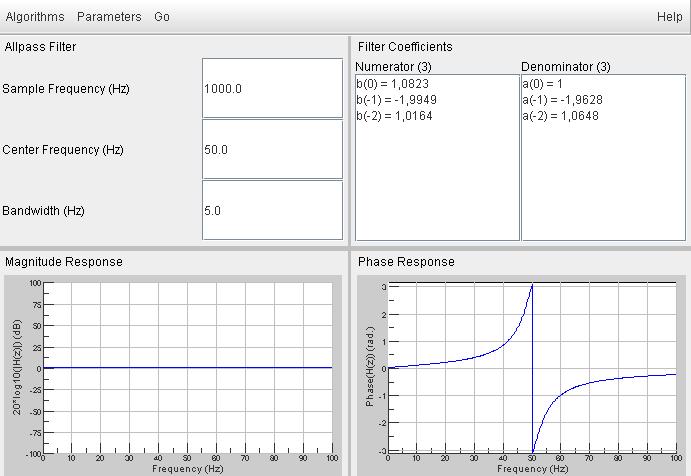Select numerator coefficient b(-1) = -1,9949
The image size is (691, 476).
tap(397, 100)
